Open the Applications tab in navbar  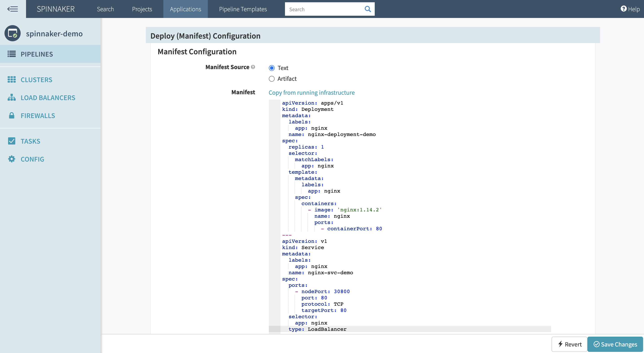[x=185, y=9]
